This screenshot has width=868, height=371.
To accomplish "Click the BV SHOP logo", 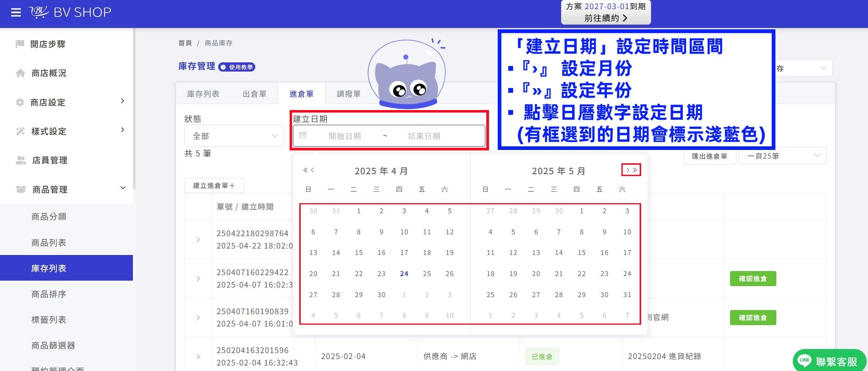I will click(70, 12).
